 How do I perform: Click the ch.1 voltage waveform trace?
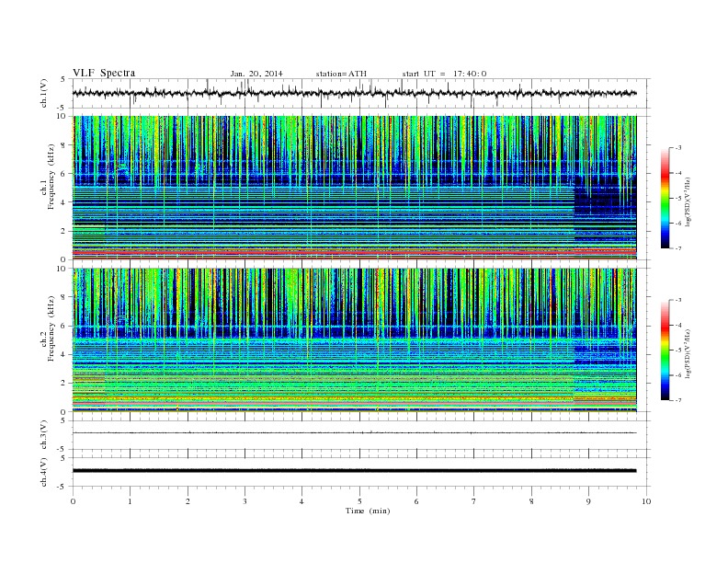tap(354, 93)
